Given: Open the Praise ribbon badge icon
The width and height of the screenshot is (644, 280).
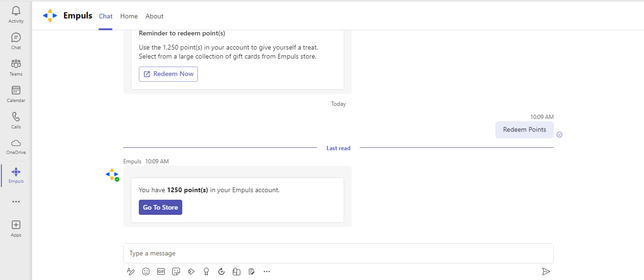Looking at the screenshot, I should pyautogui.click(x=206, y=272).
